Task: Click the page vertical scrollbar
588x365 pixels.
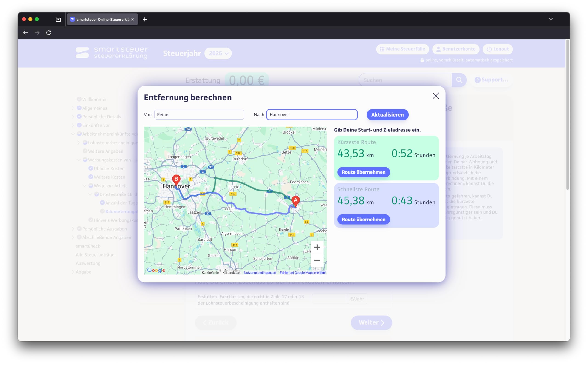Action: [x=568, y=115]
